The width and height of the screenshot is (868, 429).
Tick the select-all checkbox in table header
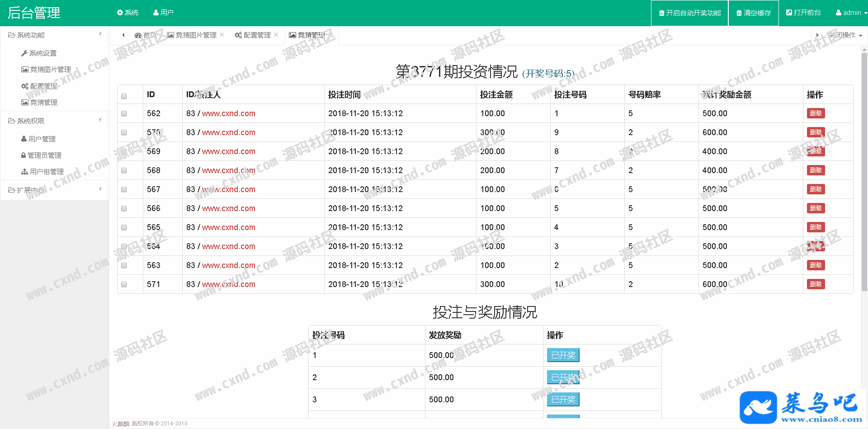[x=124, y=96]
